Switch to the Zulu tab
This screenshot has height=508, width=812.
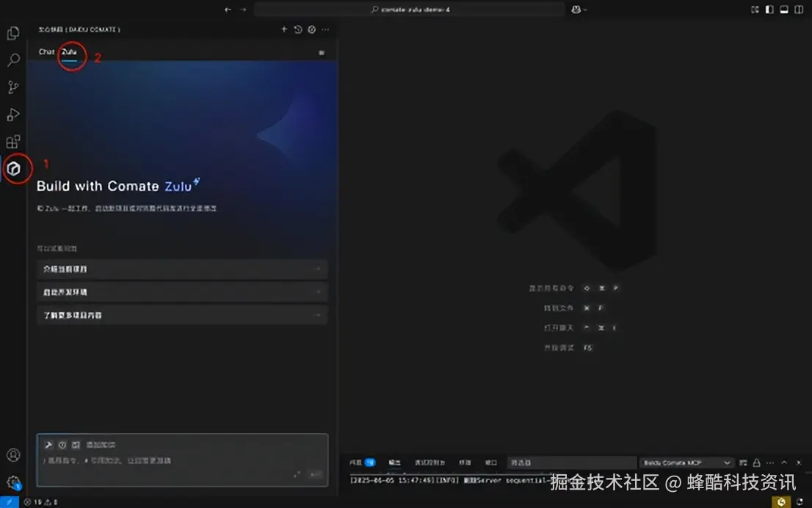point(69,52)
